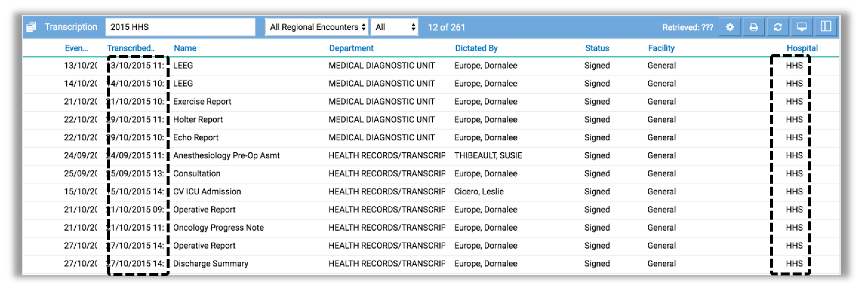Image resolution: width=868 pixels, height=294 pixels.
Task: Click THIBEAULT, SUSIE in Dictated By
Action: [x=488, y=155]
